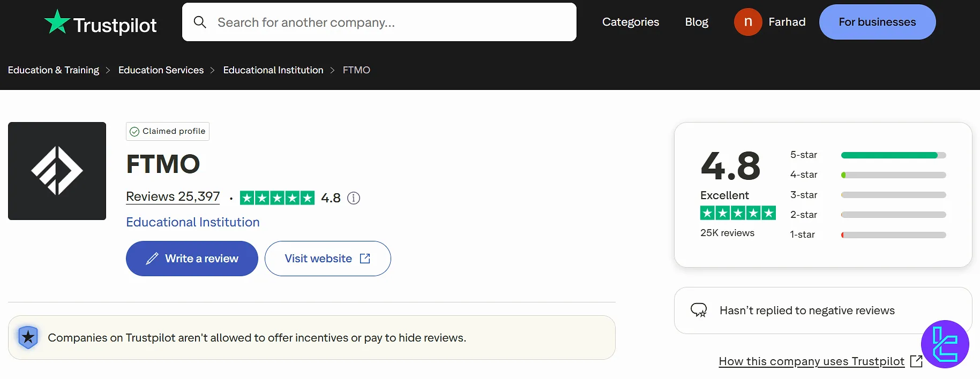Click the FTMO company logo
The image size is (980, 379).
click(x=57, y=171)
